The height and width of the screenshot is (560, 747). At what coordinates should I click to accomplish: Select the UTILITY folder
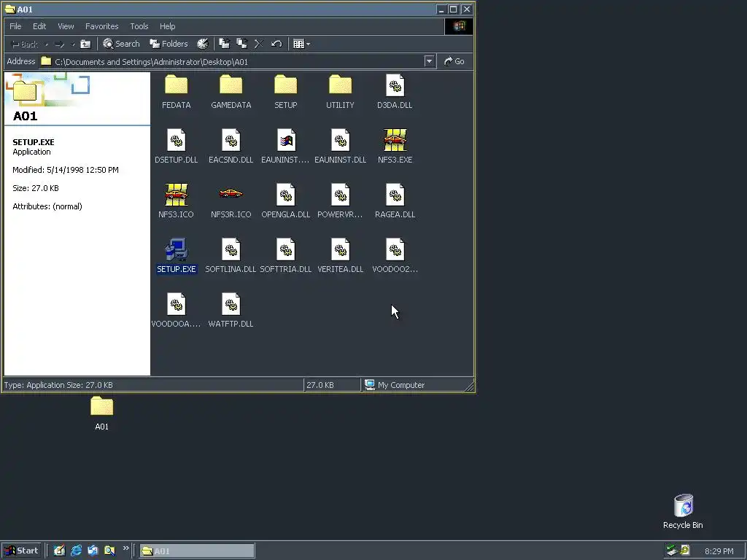coord(340,92)
